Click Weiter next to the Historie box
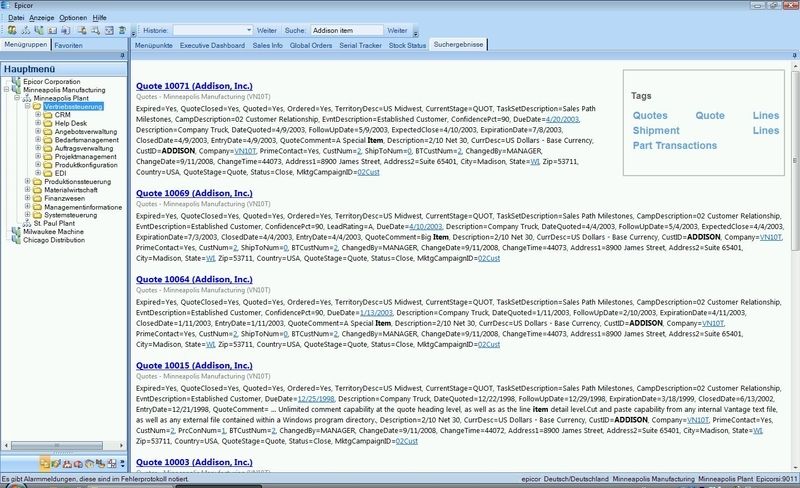The image size is (800, 488). pos(266,31)
